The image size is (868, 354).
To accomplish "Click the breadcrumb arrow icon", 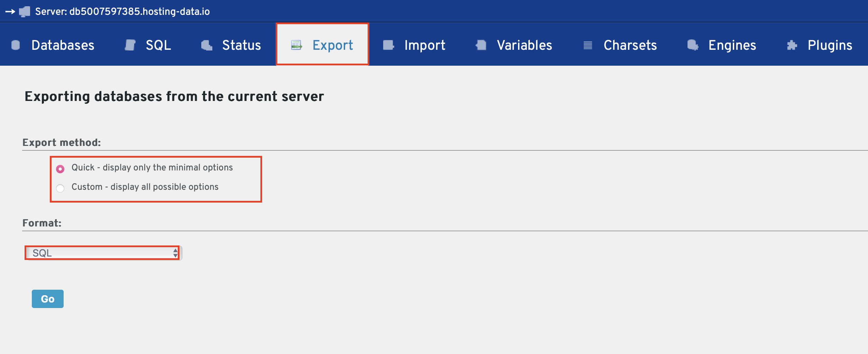I will pos(10,12).
